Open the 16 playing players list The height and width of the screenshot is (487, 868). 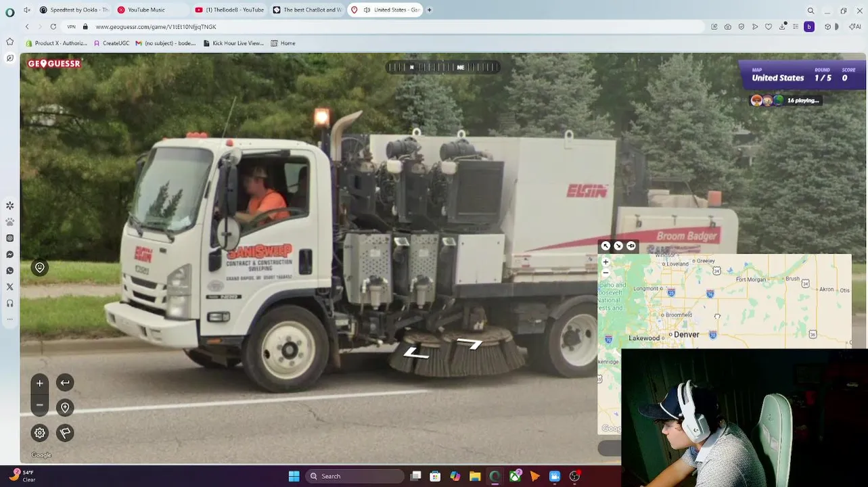[x=785, y=100]
